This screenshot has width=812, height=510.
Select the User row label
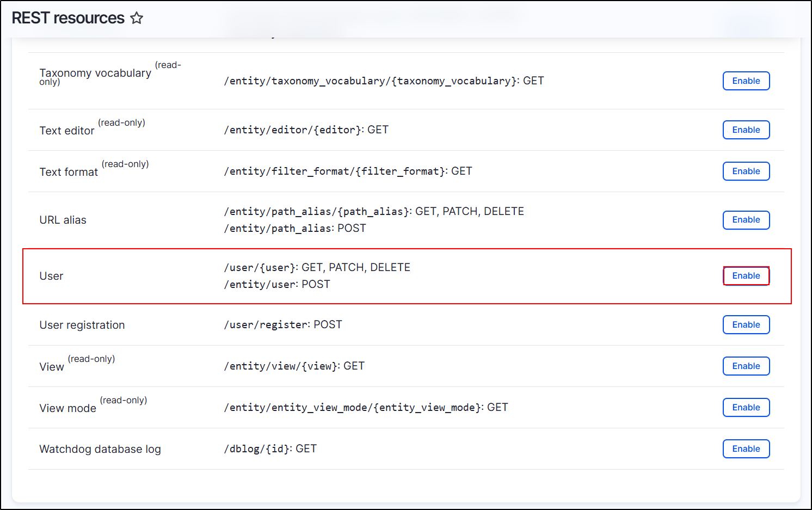click(x=51, y=276)
